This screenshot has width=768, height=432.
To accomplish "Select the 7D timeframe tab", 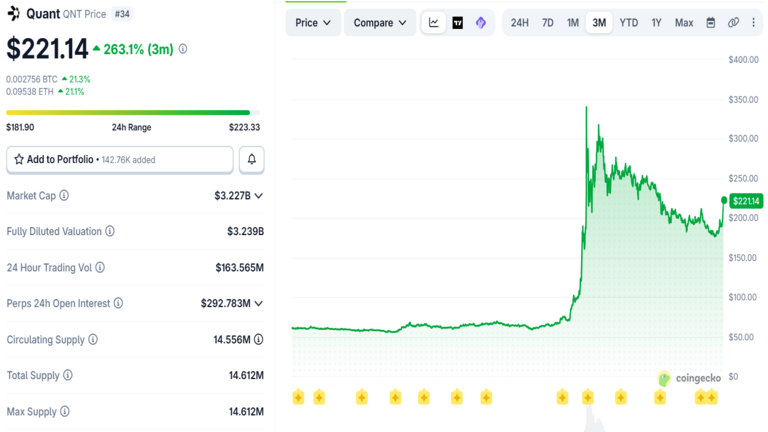I will click(548, 23).
